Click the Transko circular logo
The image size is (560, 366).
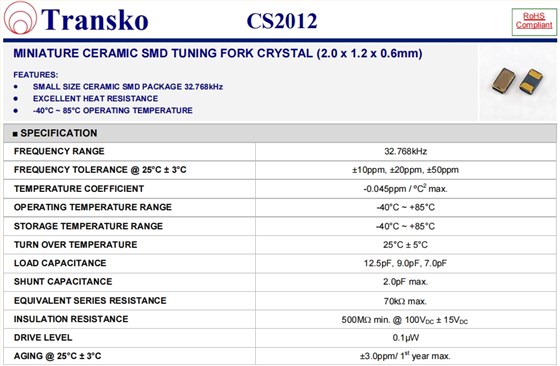click(20, 18)
